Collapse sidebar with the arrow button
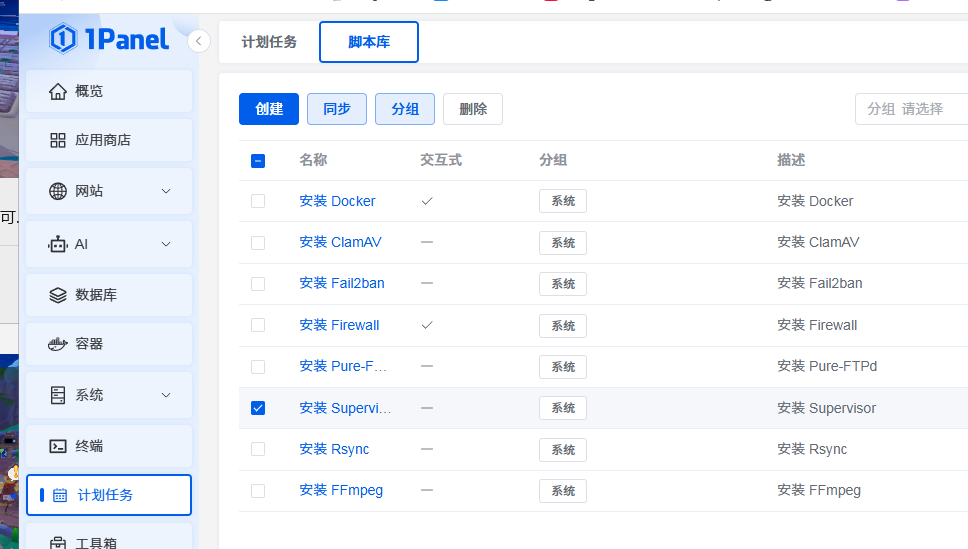This screenshot has height=549, width=968. pyautogui.click(x=199, y=41)
